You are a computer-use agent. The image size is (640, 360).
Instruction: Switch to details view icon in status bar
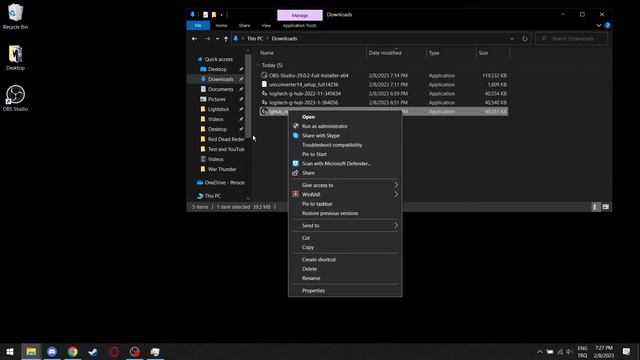point(595,207)
